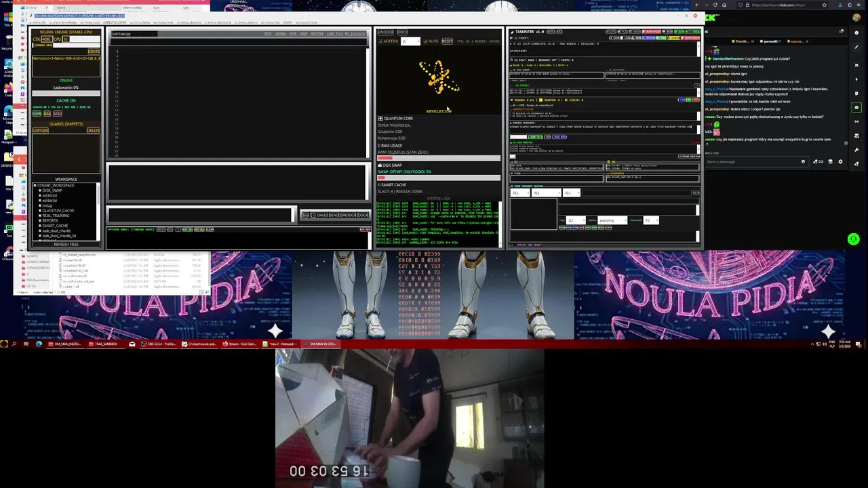Click the disk swap progress bar
Image resolution: width=868 pixels, height=488 pixels.
click(439, 178)
